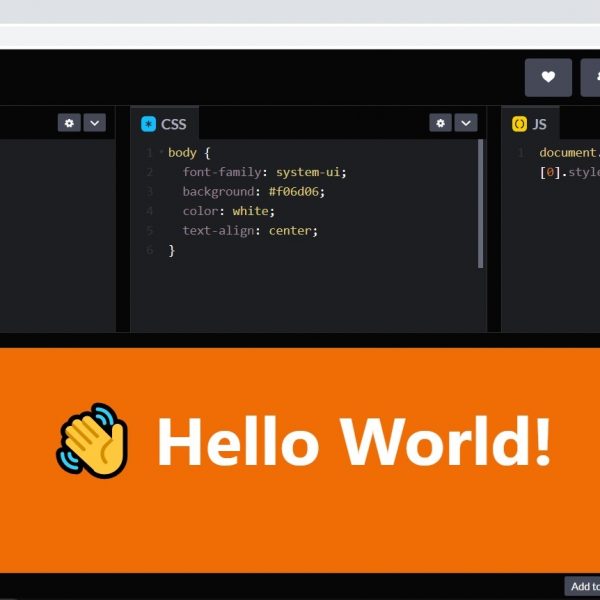Click on the font-family: system-ui line
The height and width of the screenshot is (600, 600).
264,172
